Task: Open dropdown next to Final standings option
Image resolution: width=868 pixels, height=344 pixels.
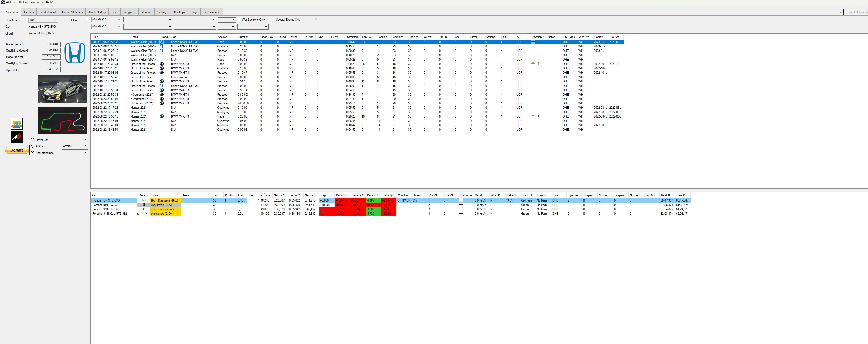Action: [75, 152]
